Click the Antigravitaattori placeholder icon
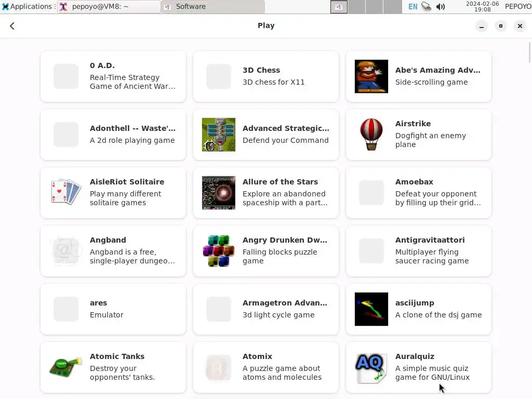This screenshot has height=399, width=532. coord(371,251)
